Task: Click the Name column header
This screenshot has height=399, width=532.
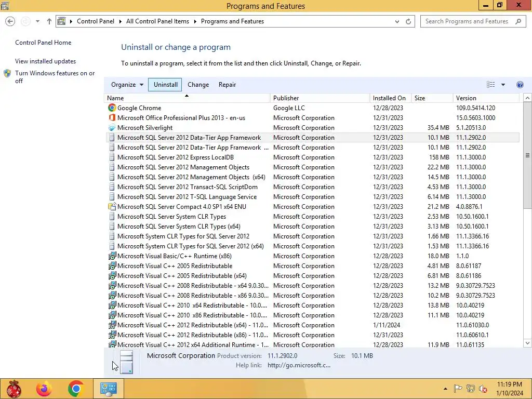Action: click(x=187, y=98)
